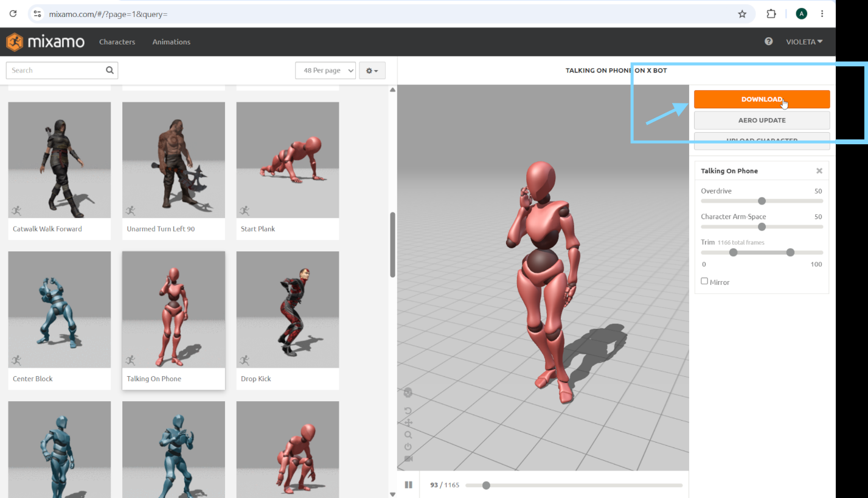
Task: Click the animation list scrollbar thumb
Action: click(x=392, y=245)
